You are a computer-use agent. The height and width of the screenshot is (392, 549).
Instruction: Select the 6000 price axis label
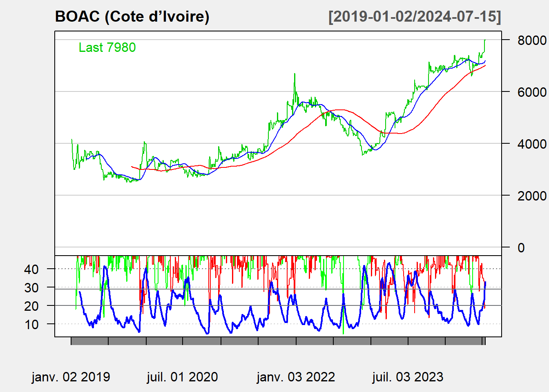pyautogui.click(x=531, y=92)
